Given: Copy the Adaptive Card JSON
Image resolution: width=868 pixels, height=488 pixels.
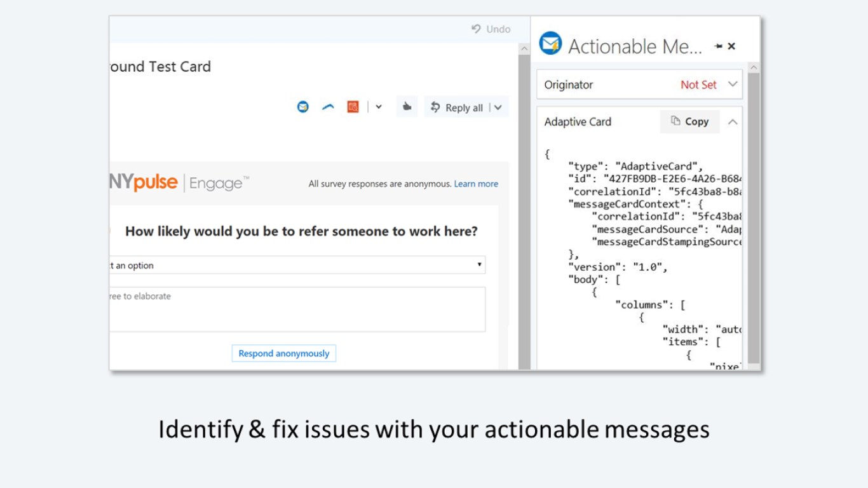Looking at the screenshot, I should [x=689, y=122].
